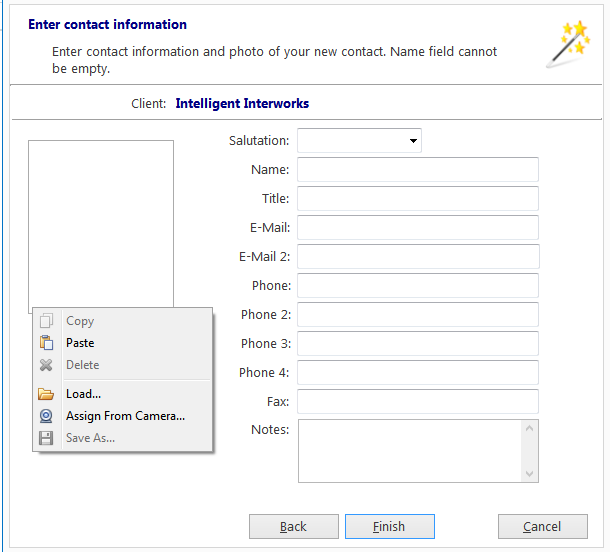Focus the Phone 2 input field
Image resolution: width=610 pixels, height=552 pixels.
(418, 314)
